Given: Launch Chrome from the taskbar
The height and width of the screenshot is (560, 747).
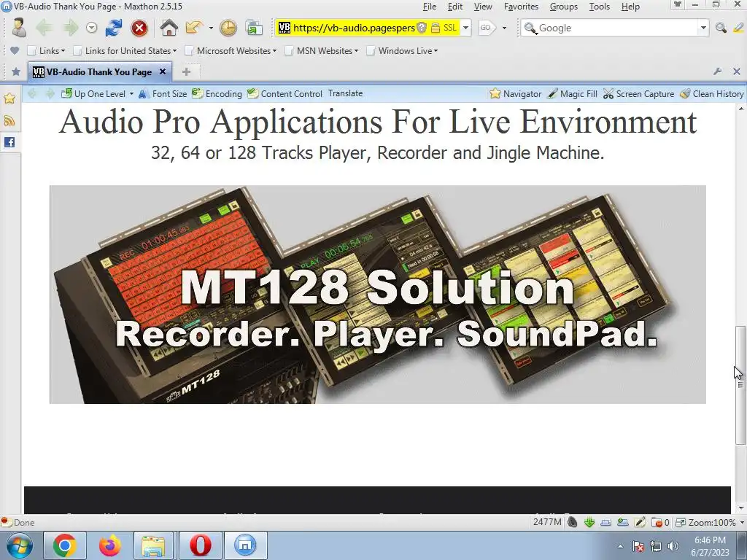Looking at the screenshot, I should tap(65, 545).
